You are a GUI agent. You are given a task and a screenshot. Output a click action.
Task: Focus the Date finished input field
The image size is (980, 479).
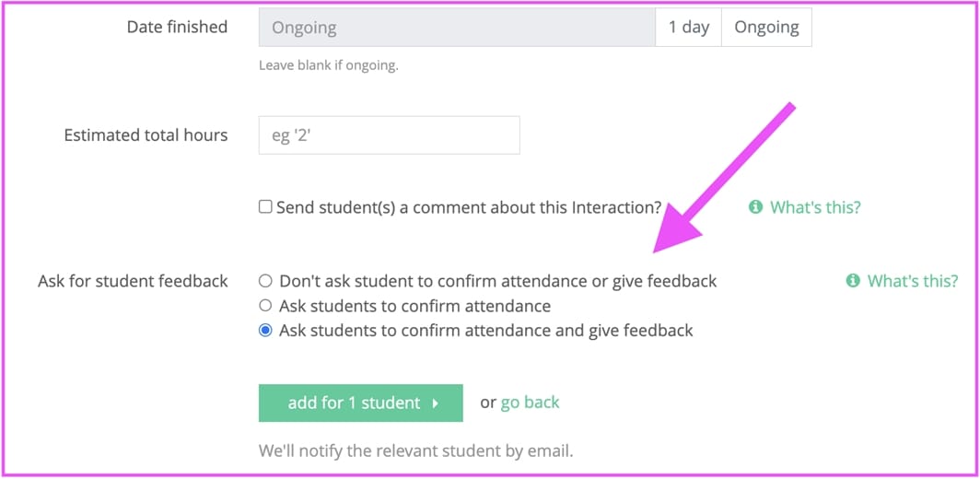457,28
